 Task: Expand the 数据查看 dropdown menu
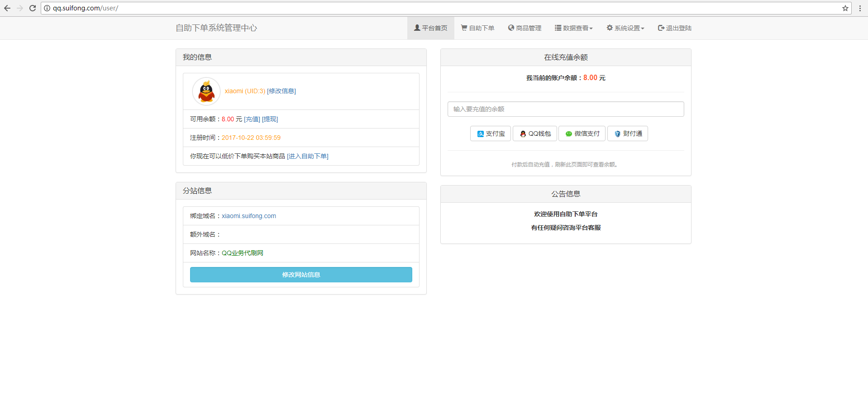point(574,28)
